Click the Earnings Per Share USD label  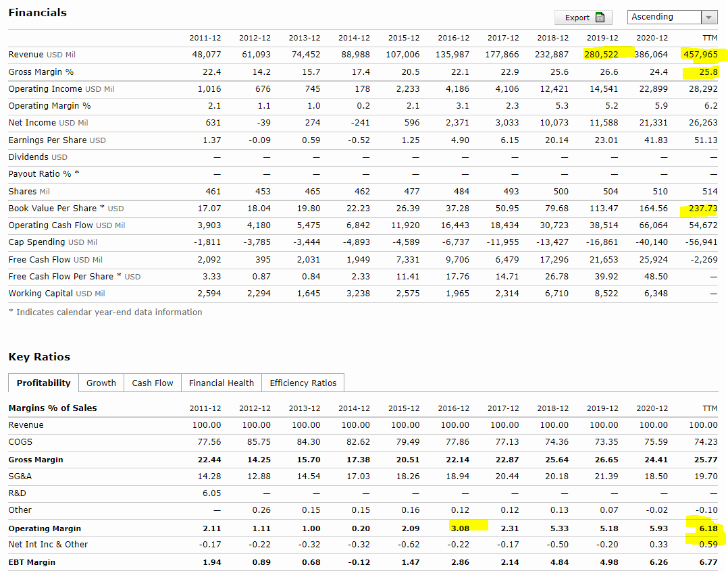[x=57, y=140]
